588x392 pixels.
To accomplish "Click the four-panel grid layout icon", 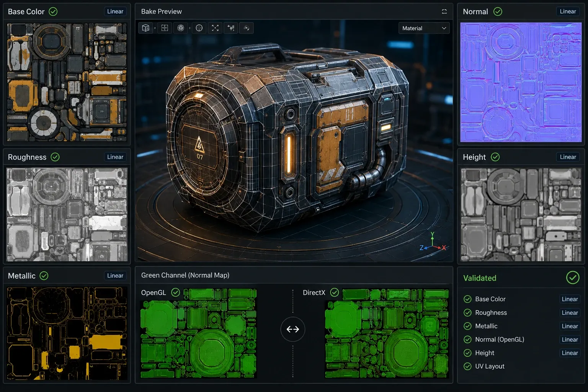I will [x=165, y=28].
